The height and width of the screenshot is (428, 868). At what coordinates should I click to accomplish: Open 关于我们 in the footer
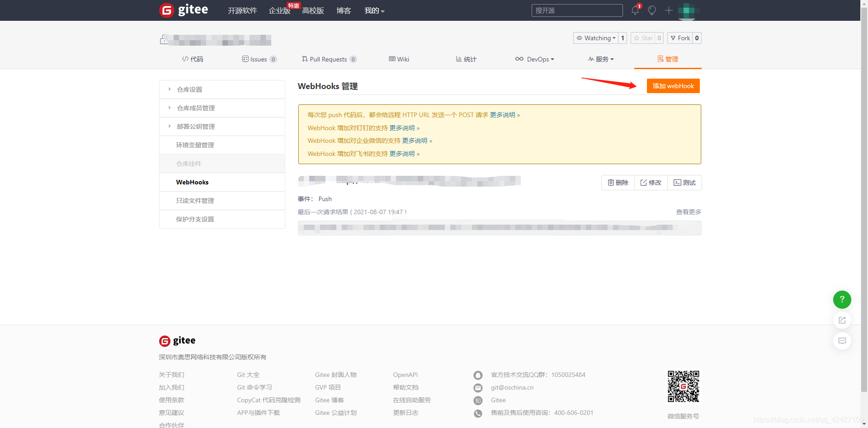click(171, 375)
